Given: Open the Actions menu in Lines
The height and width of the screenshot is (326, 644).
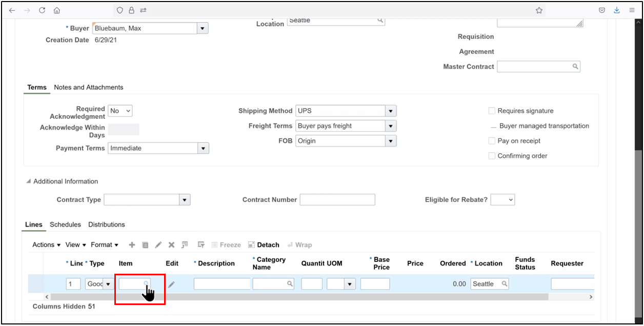Looking at the screenshot, I should [46, 245].
